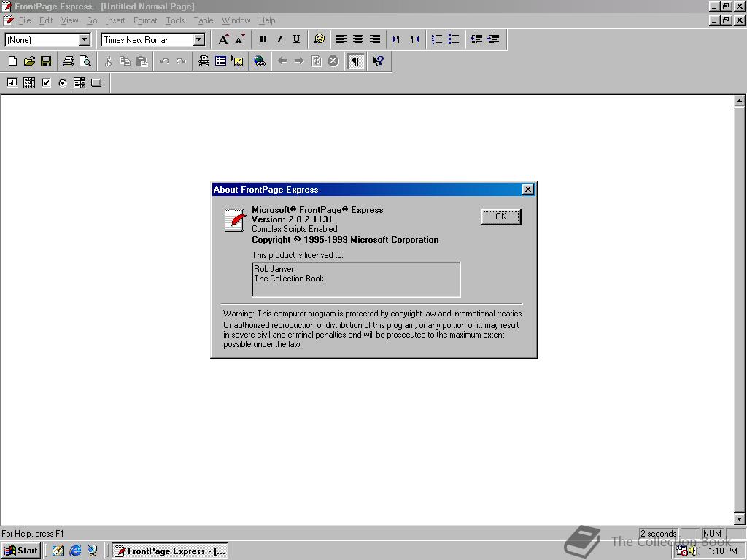Insert an image

coord(237,61)
